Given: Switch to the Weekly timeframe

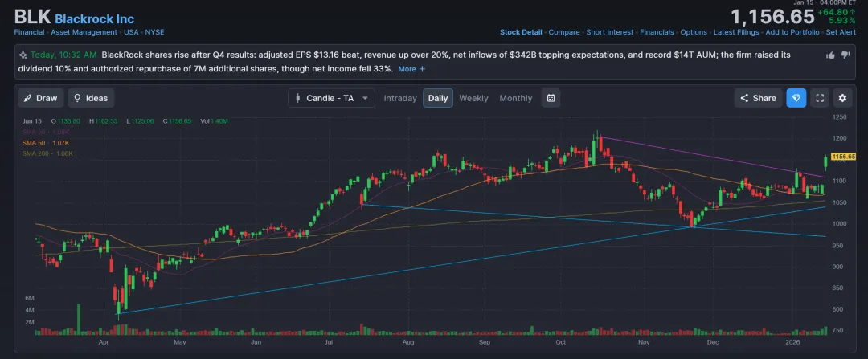Looking at the screenshot, I should pos(473,98).
